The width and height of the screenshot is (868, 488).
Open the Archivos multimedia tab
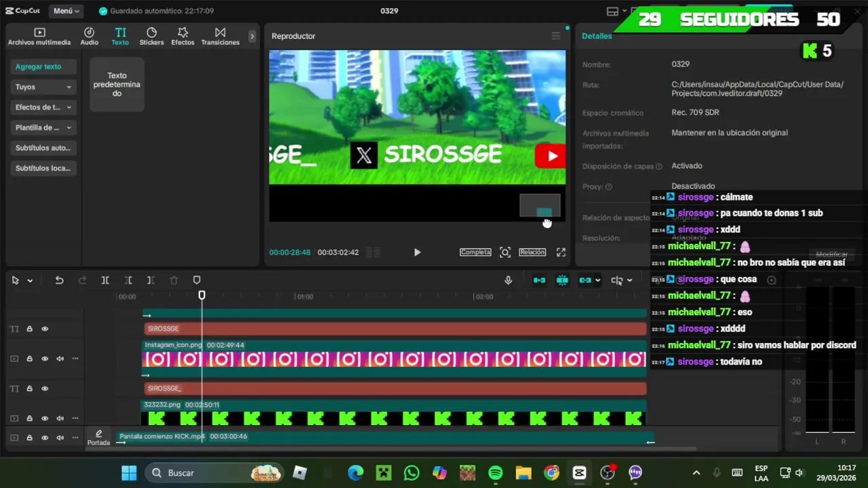39,37
